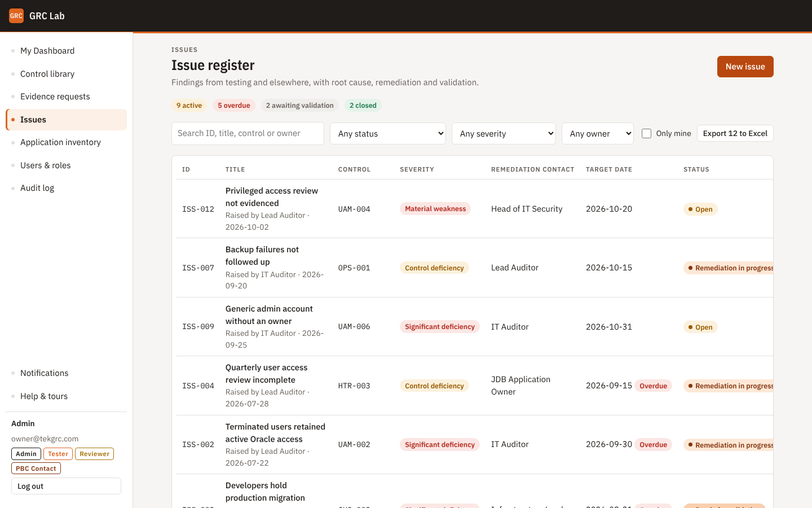Open Help & tours
The height and width of the screenshot is (508, 812).
tap(66, 396)
